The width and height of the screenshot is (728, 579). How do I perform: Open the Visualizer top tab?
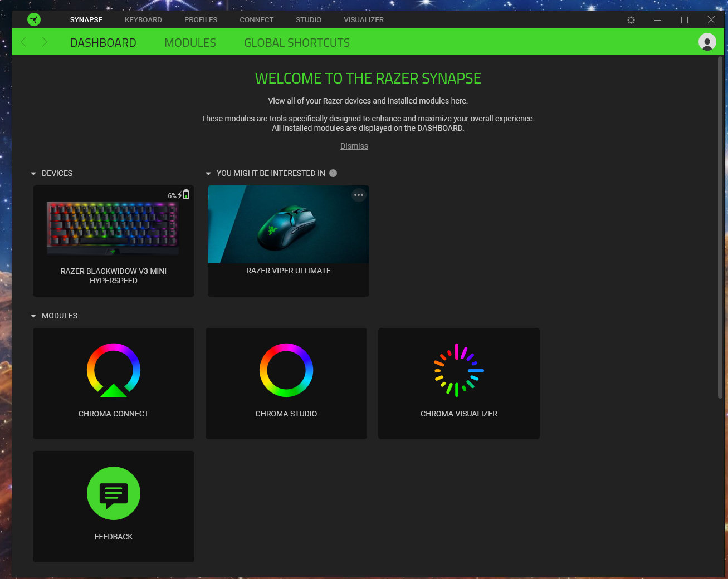364,19
